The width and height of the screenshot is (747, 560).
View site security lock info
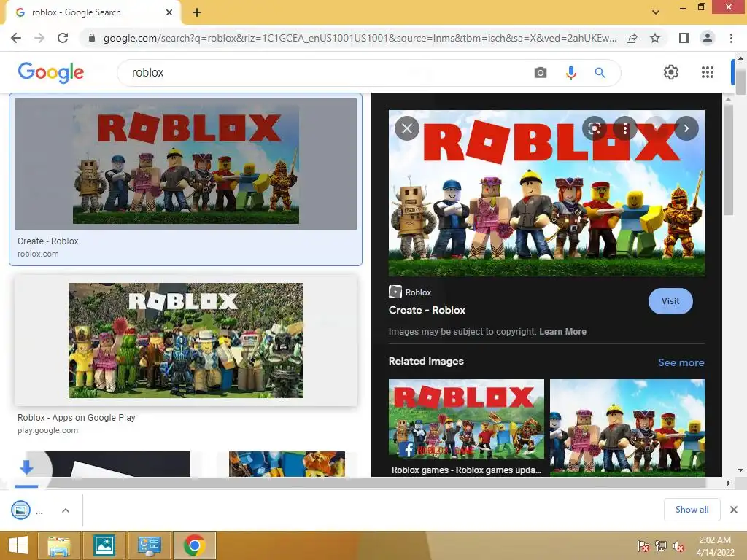click(x=92, y=38)
